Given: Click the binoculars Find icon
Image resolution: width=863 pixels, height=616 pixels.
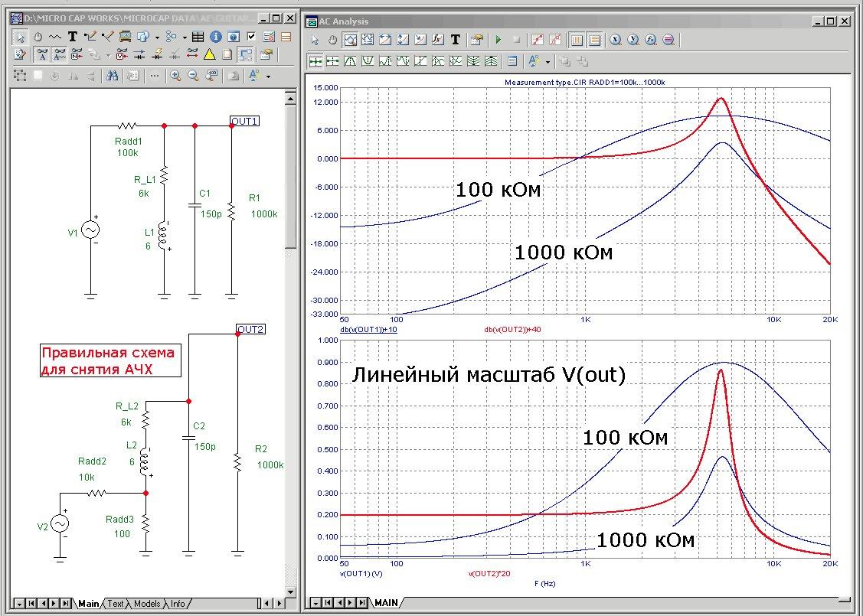Looking at the screenshot, I should coord(112,76).
